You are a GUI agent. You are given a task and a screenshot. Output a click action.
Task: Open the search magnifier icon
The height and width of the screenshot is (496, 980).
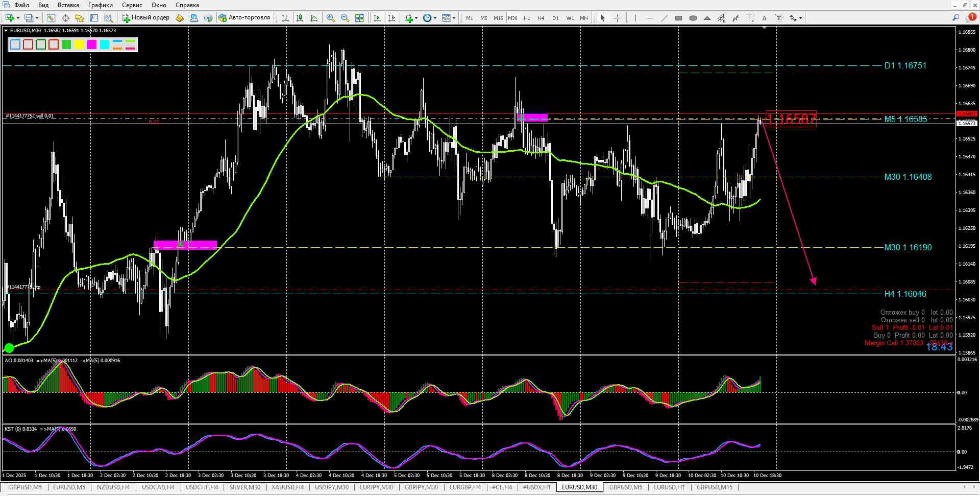pyautogui.click(x=955, y=18)
